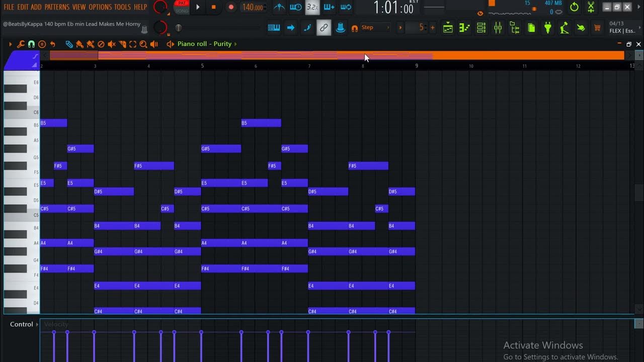Open the FILE menu
The width and height of the screenshot is (644, 362).
9,7
